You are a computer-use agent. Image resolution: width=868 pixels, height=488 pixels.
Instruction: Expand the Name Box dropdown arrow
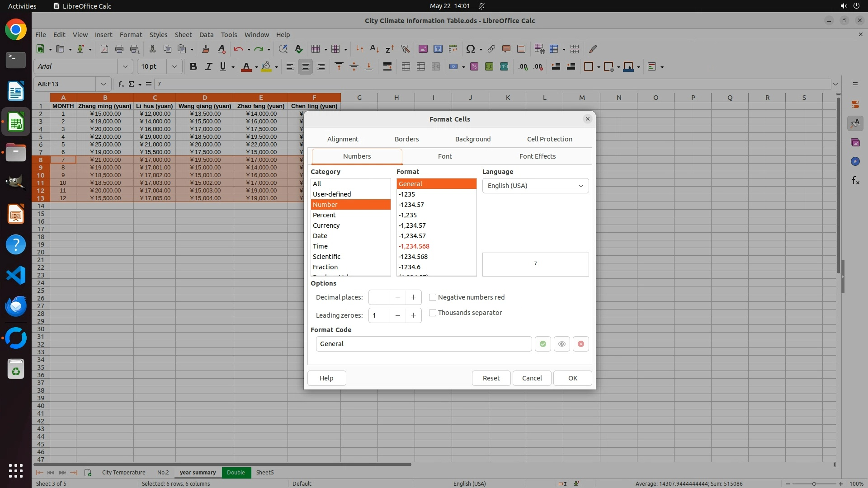click(x=104, y=84)
